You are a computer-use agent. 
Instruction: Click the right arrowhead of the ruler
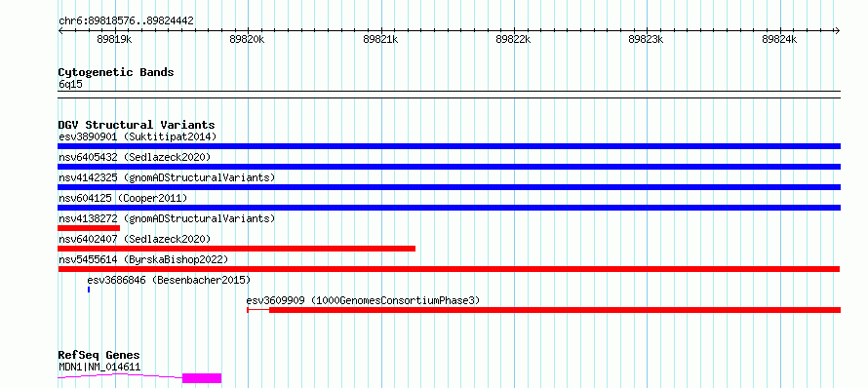[x=838, y=30]
